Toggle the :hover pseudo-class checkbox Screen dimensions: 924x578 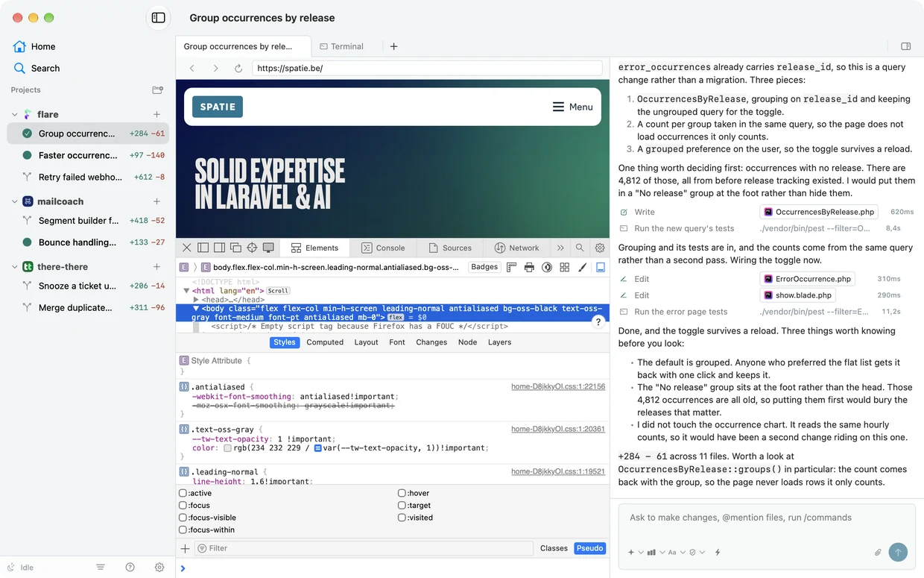[x=402, y=493]
